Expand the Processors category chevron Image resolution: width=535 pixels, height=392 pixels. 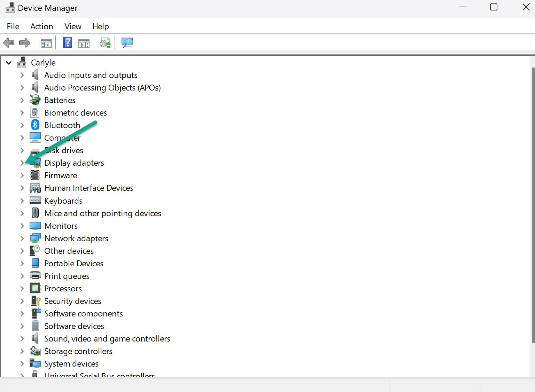[x=22, y=289]
